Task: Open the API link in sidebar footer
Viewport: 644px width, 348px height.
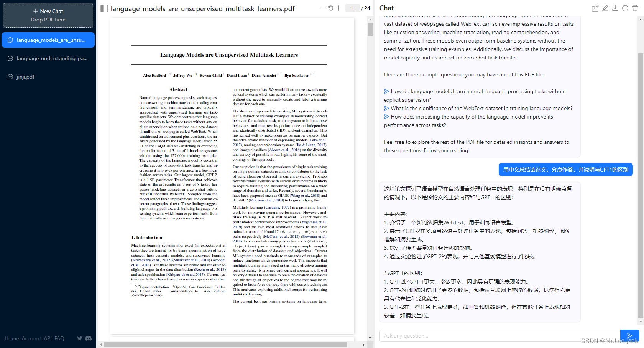Action: pos(48,338)
